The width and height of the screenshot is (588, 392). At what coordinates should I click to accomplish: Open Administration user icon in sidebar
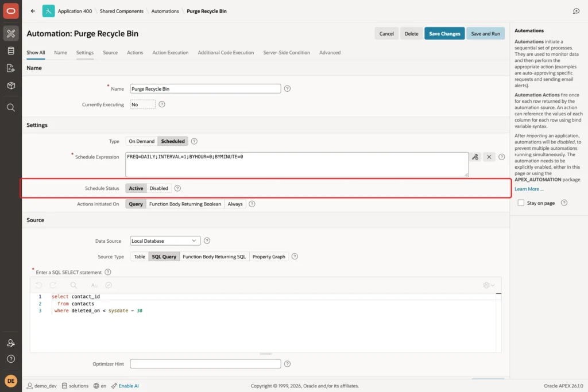(11, 343)
